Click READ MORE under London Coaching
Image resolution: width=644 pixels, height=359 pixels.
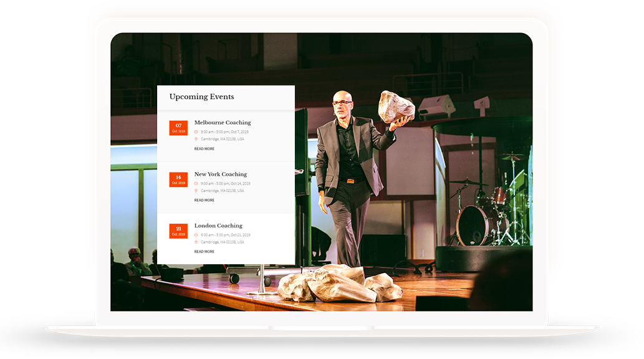click(204, 251)
